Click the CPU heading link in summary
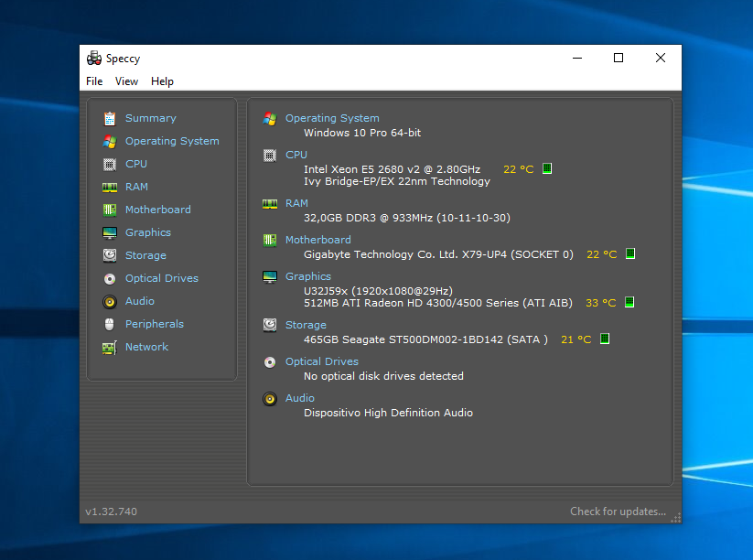Image resolution: width=753 pixels, height=560 pixels. click(296, 155)
